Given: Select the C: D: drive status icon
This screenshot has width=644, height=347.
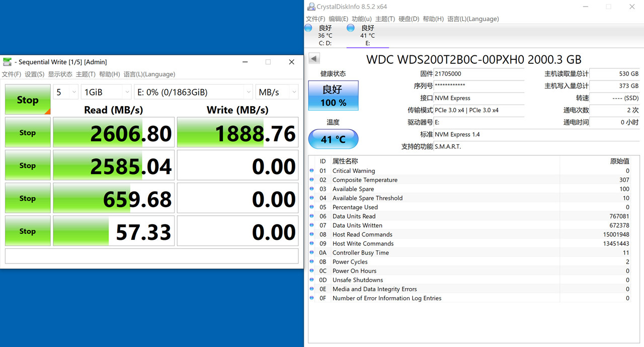Looking at the screenshot, I should [308, 28].
